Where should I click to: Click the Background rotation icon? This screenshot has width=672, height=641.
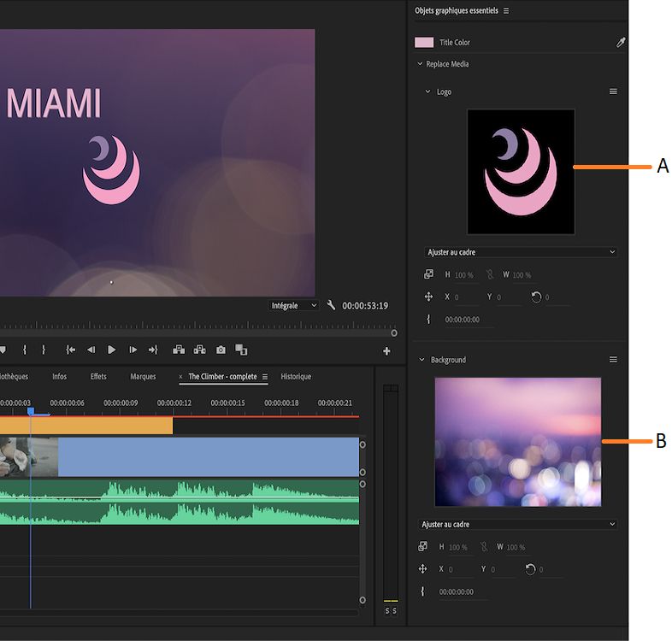click(x=530, y=568)
